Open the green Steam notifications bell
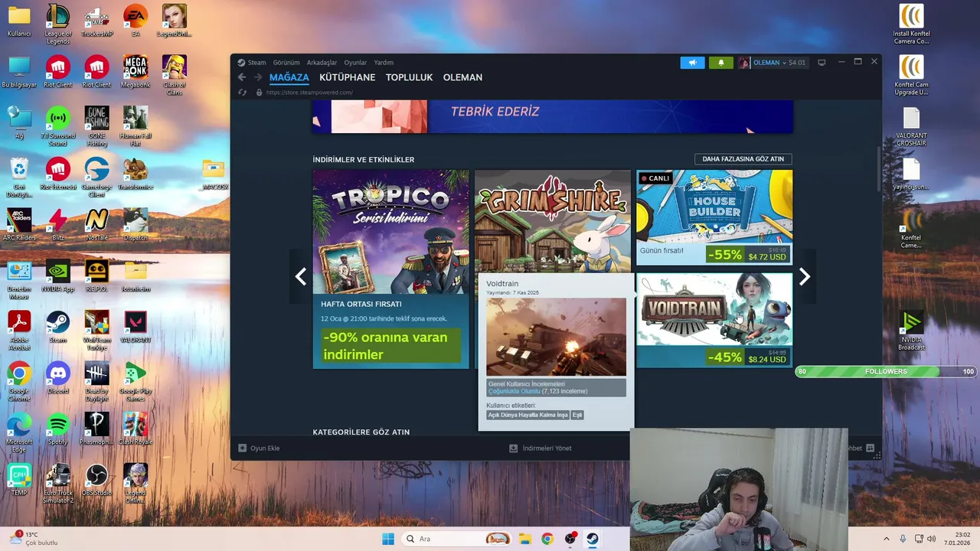This screenshot has width=980, height=551. point(720,63)
